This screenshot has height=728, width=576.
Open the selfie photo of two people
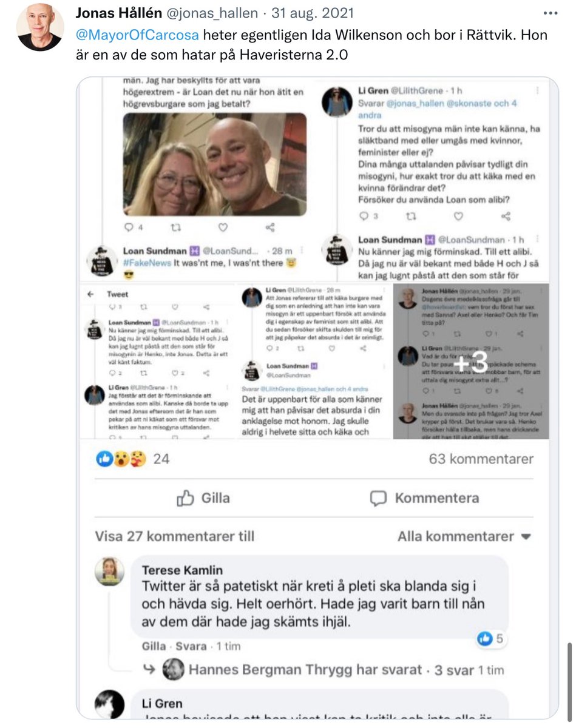(x=215, y=164)
